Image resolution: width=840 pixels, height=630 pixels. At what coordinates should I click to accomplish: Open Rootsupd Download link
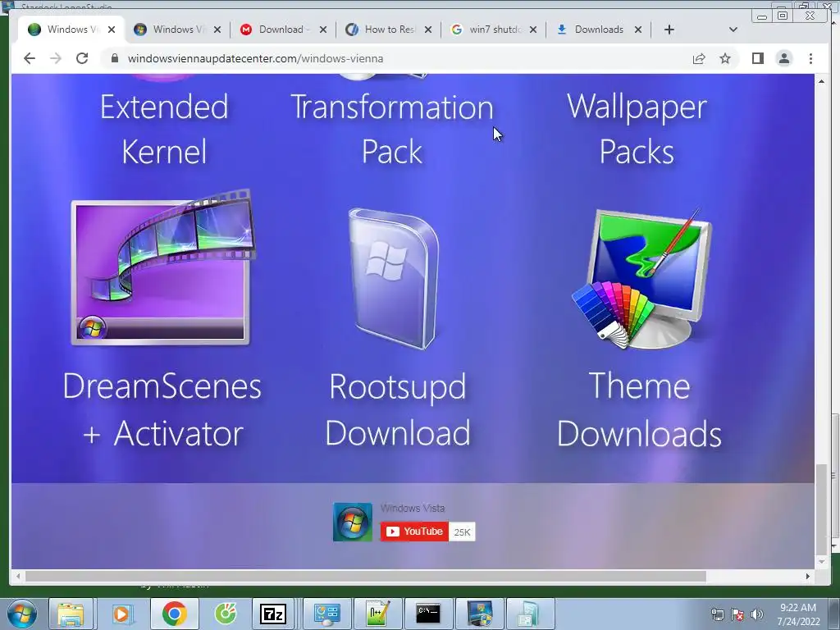398,410
